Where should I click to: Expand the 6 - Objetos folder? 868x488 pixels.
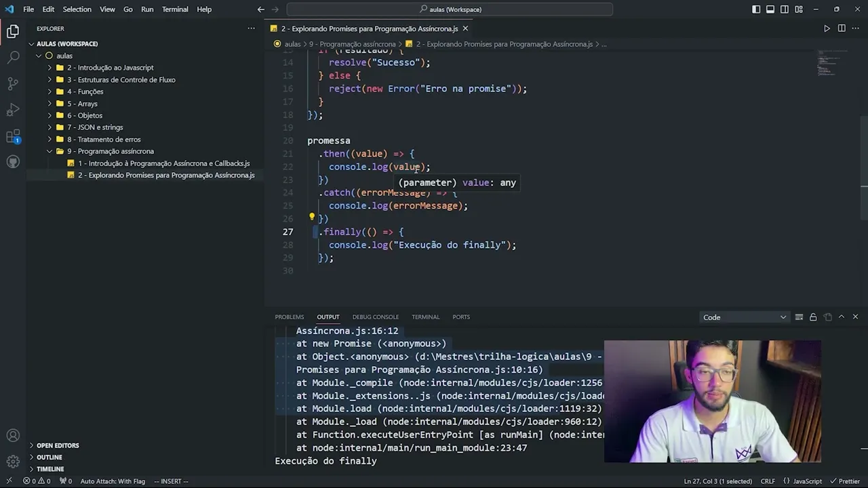point(84,115)
